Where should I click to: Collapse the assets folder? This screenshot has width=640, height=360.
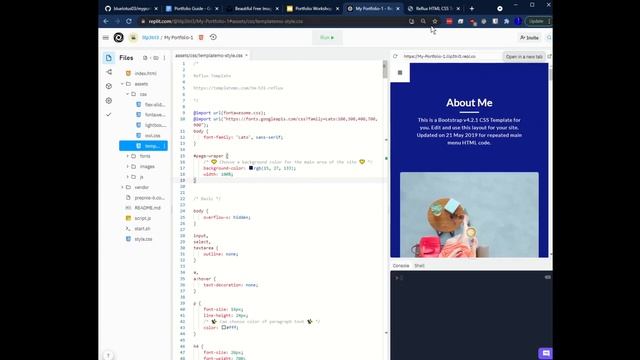(x=122, y=84)
